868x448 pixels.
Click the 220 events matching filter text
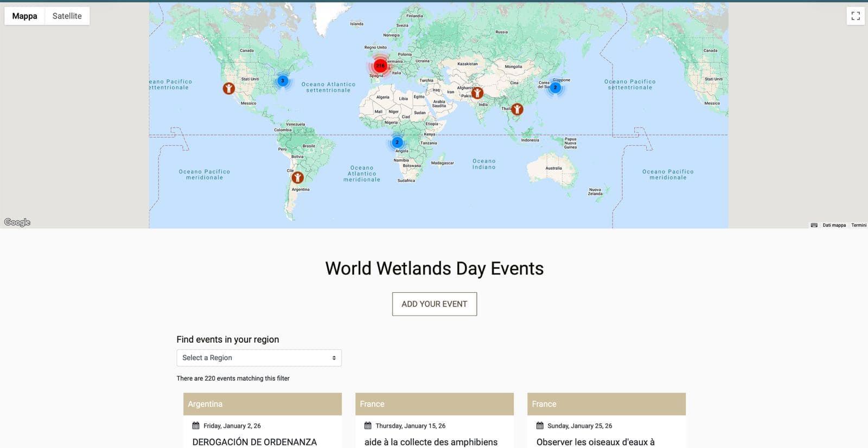[x=233, y=379]
